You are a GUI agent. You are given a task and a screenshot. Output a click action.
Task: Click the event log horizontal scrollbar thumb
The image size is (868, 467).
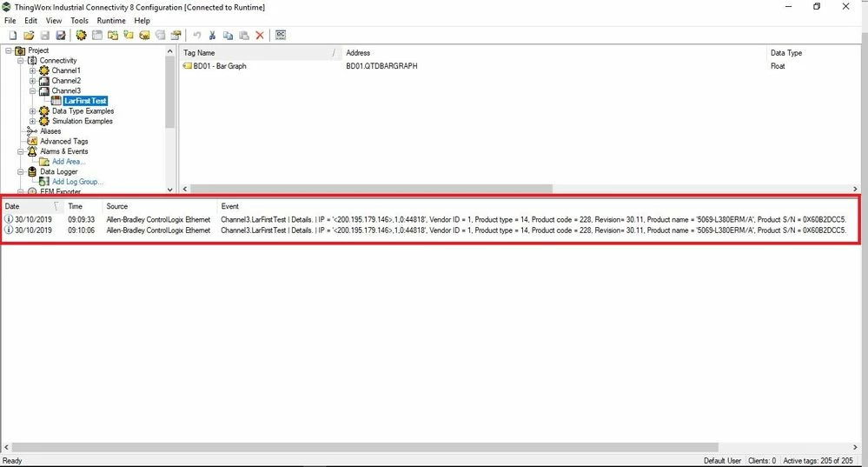[x=365, y=447]
